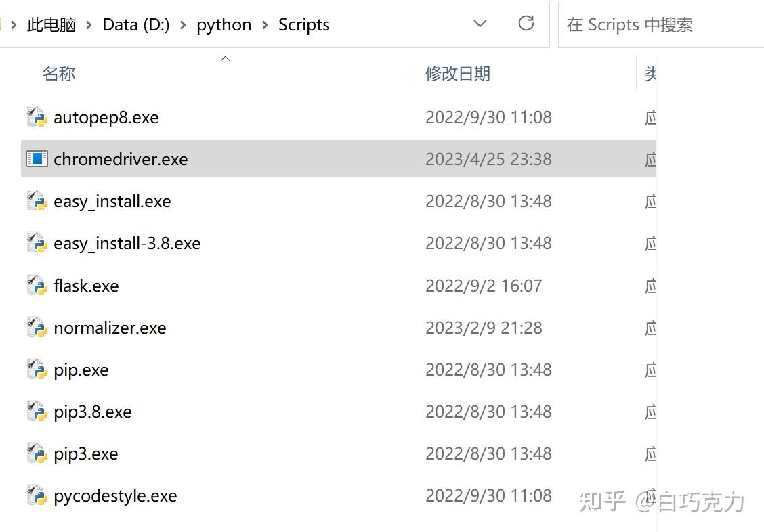This screenshot has height=532, width=764.
Task: Click the pip3.8.exe file icon
Action: [x=37, y=412]
